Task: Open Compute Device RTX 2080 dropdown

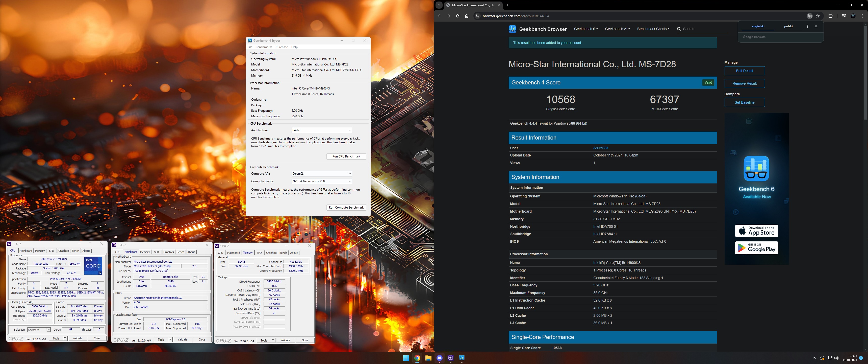Action: click(321, 181)
